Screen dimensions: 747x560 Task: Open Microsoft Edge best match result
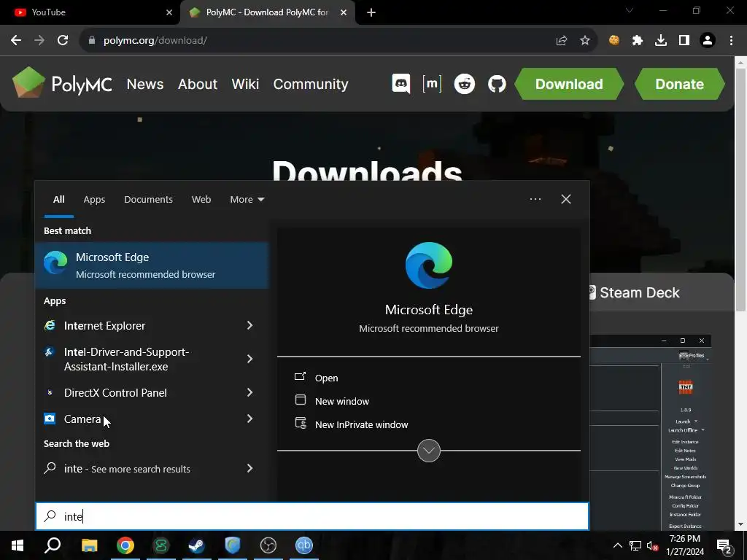coord(152,265)
